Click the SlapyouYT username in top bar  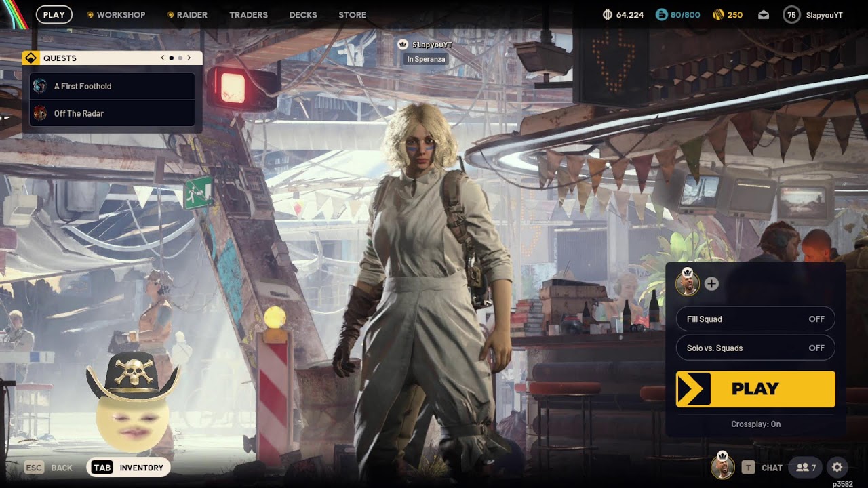click(825, 15)
